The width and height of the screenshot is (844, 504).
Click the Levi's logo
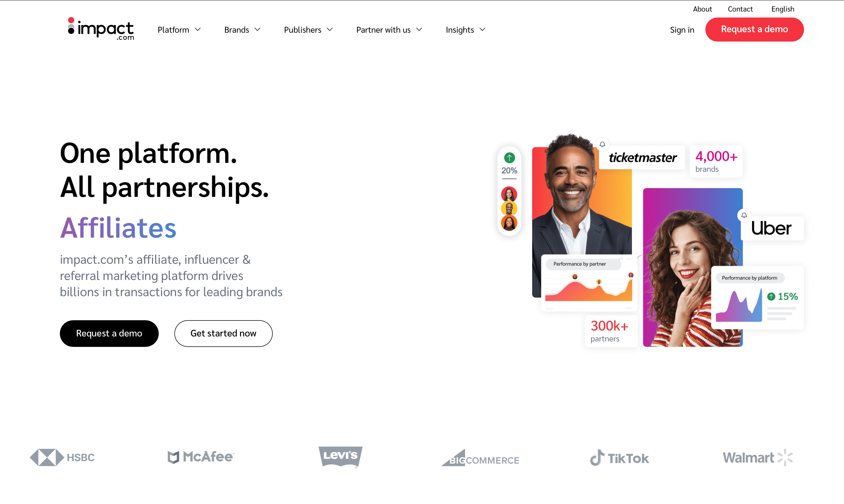pyautogui.click(x=340, y=457)
